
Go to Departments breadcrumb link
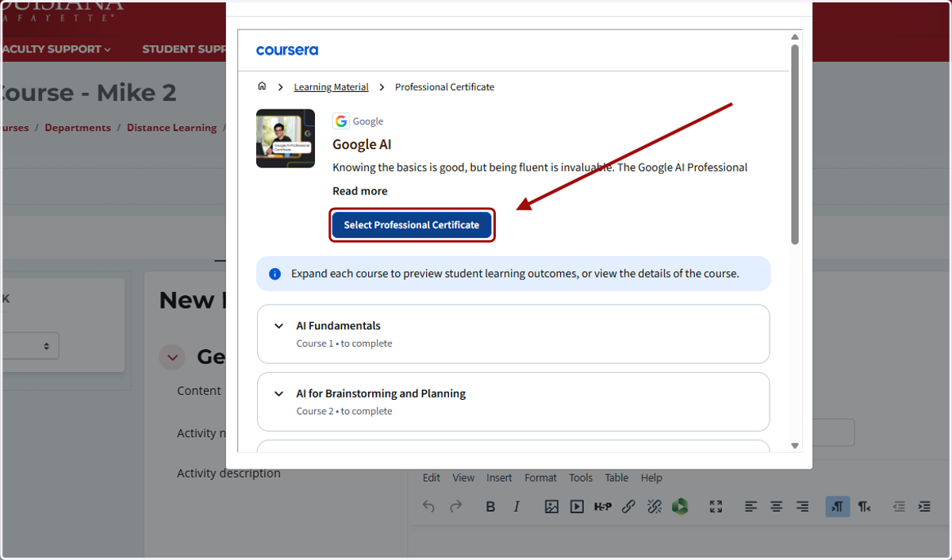[78, 128]
